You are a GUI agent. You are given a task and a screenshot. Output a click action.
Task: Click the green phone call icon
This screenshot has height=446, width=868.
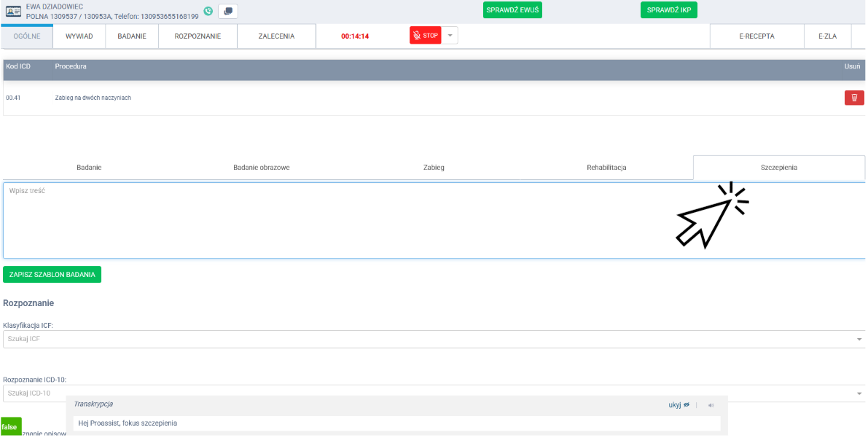click(208, 11)
